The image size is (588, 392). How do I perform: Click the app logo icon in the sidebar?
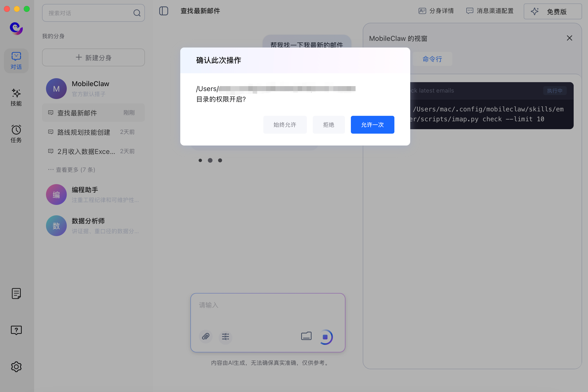click(x=16, y=28)
